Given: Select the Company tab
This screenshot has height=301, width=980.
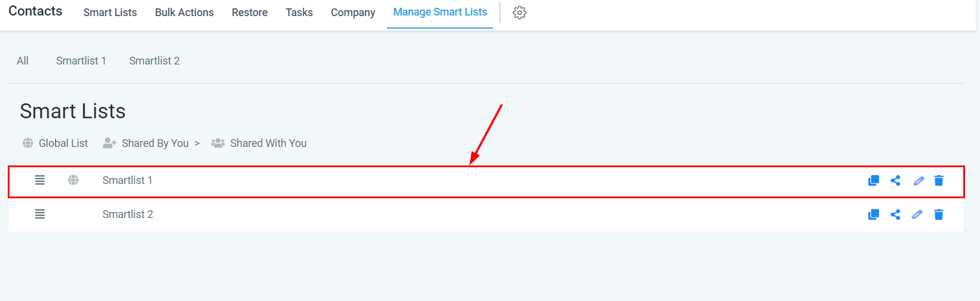Looking at the screenshot, I should tap(353, 13).
